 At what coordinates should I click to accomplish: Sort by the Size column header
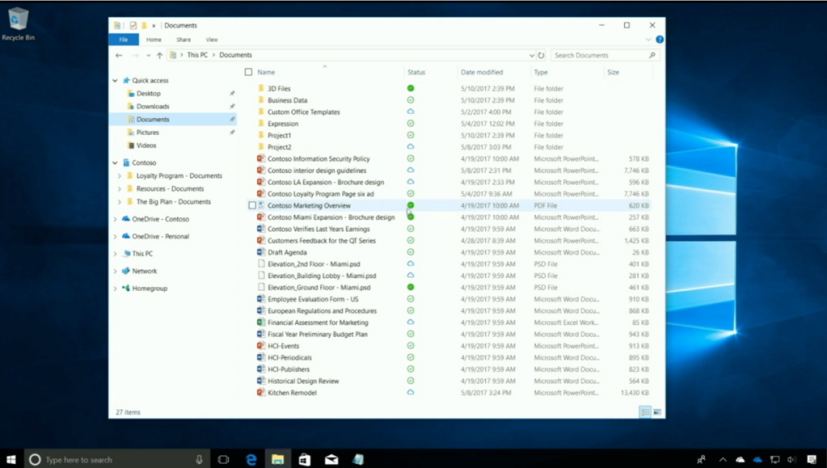(613, 72)
